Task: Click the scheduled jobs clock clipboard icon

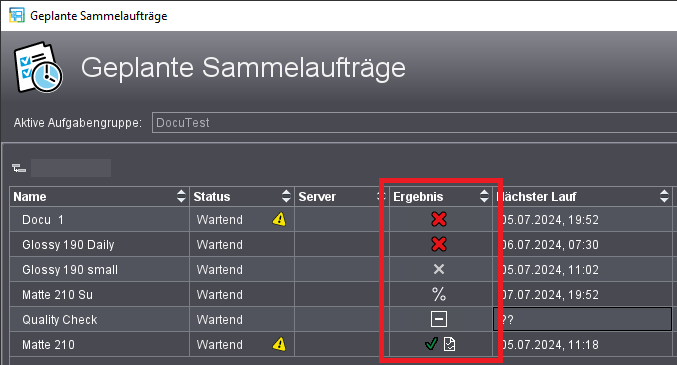Action: click(38, 67)
